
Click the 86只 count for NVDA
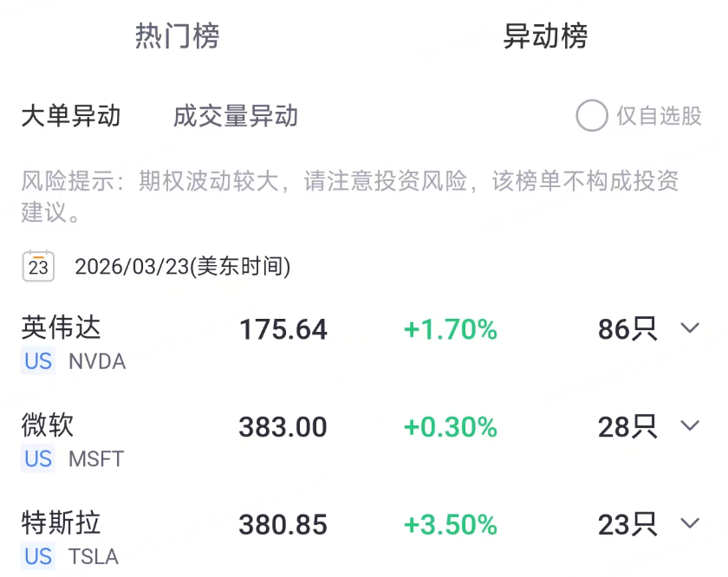[627, 329]
